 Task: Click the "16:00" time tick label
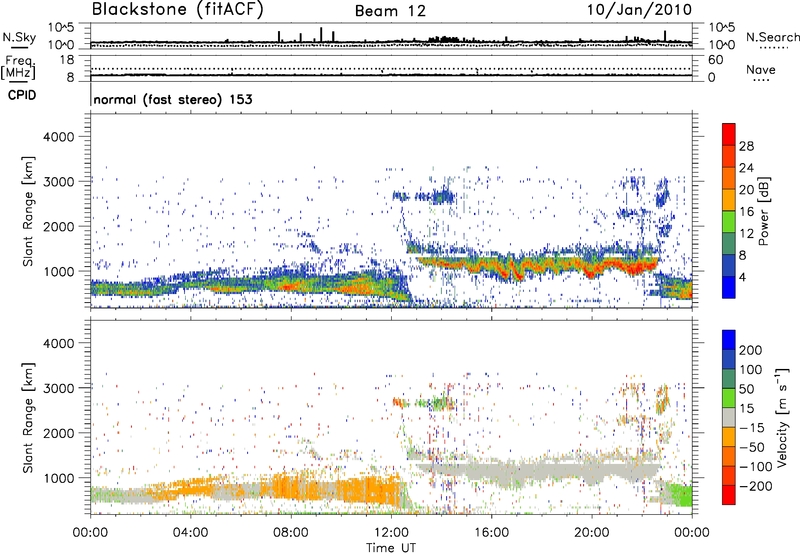491,533
